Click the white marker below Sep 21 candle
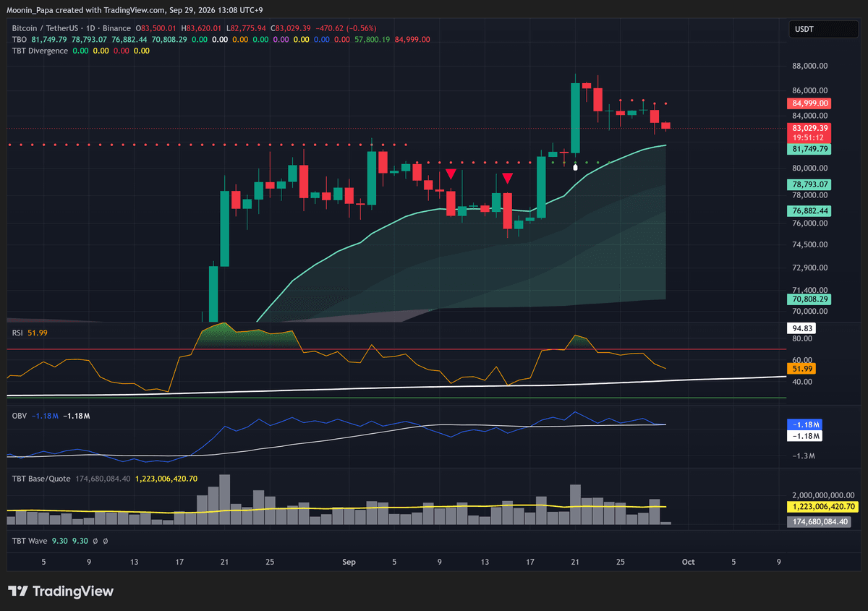868x611 pixels. pyautogui.click(x=575, y=167)
